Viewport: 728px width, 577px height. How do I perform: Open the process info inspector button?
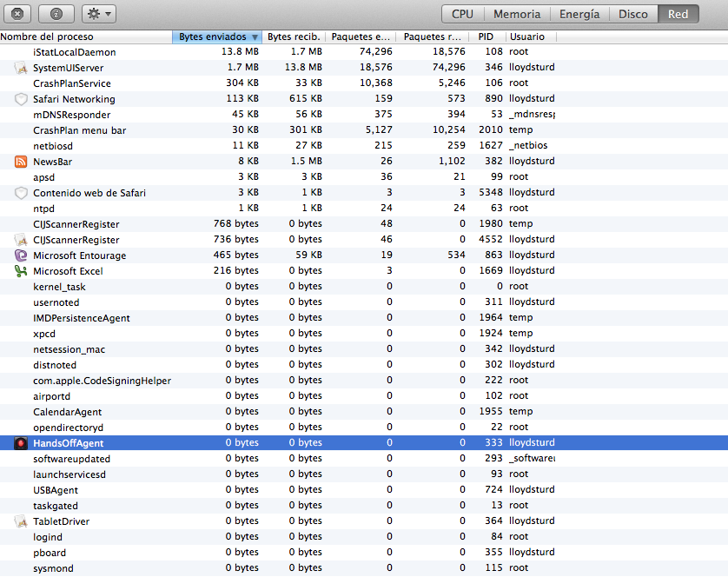56,14
